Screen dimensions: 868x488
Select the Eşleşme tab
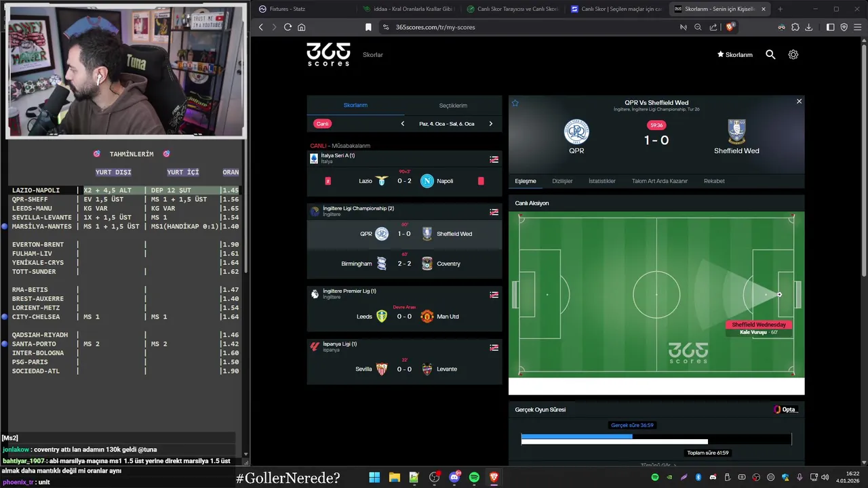(526, 181)
